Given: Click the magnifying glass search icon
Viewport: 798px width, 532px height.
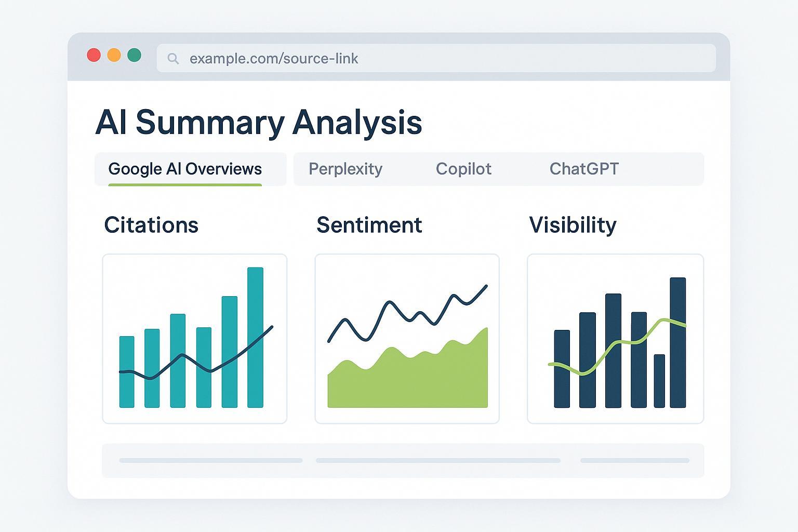Looking at the screenshot, I should point(173,59).
